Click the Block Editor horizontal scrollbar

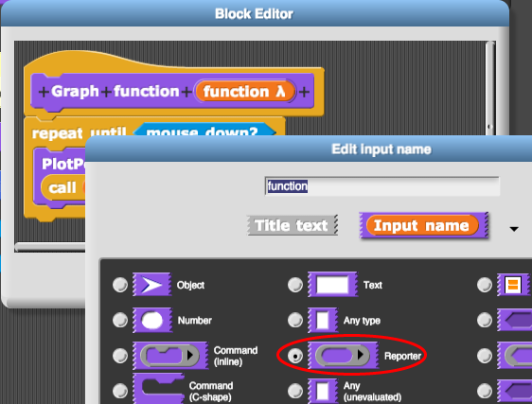pos(50,247)
